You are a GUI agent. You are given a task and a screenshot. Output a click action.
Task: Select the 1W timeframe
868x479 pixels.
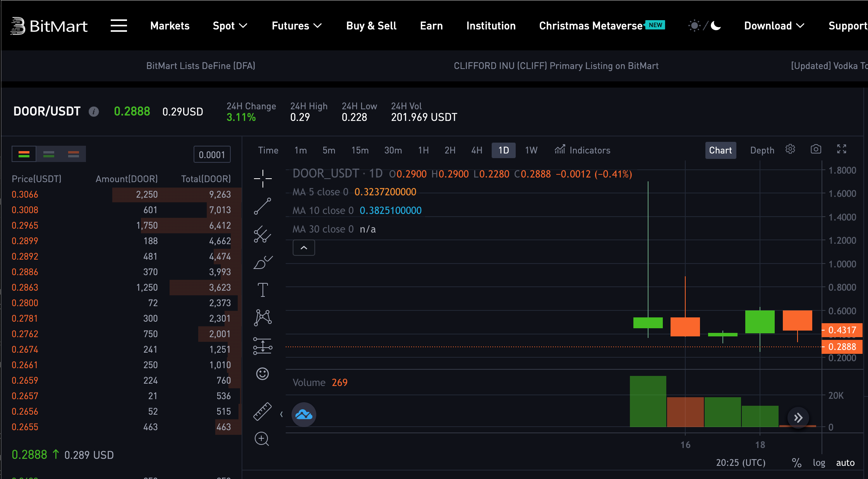(x=531, y=150)
